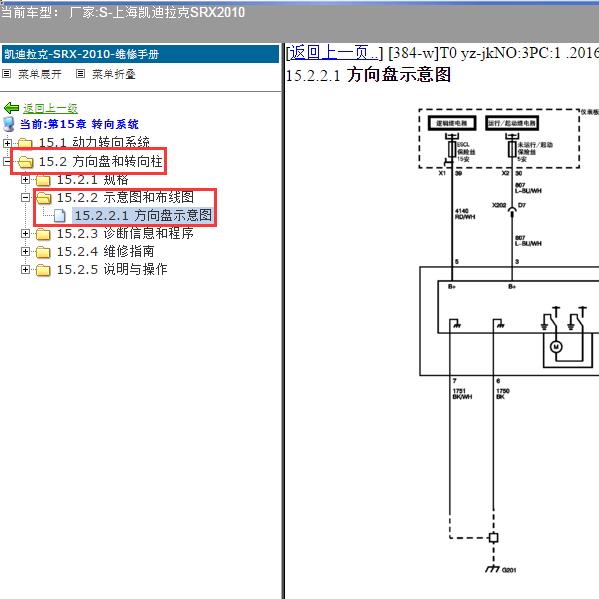This screenshot has height=599, width=599.
Task: Select 15.2.5 说明与操作 tree item
Action: pos(112,269)
